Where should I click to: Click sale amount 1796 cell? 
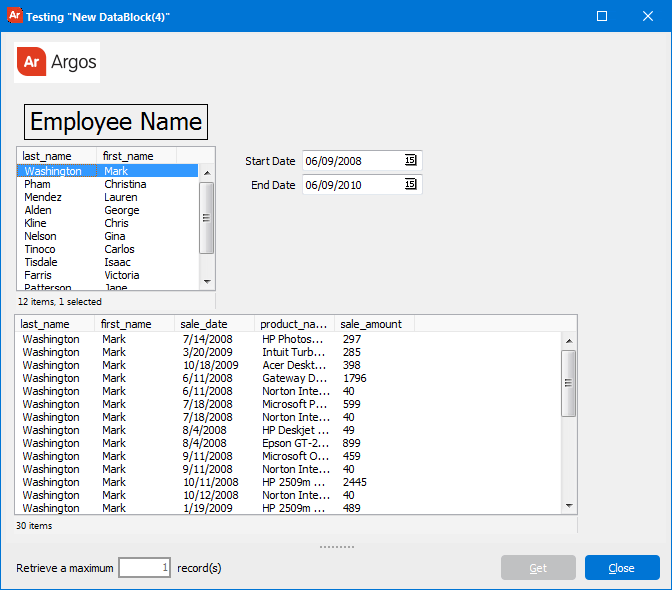(354, 378)
